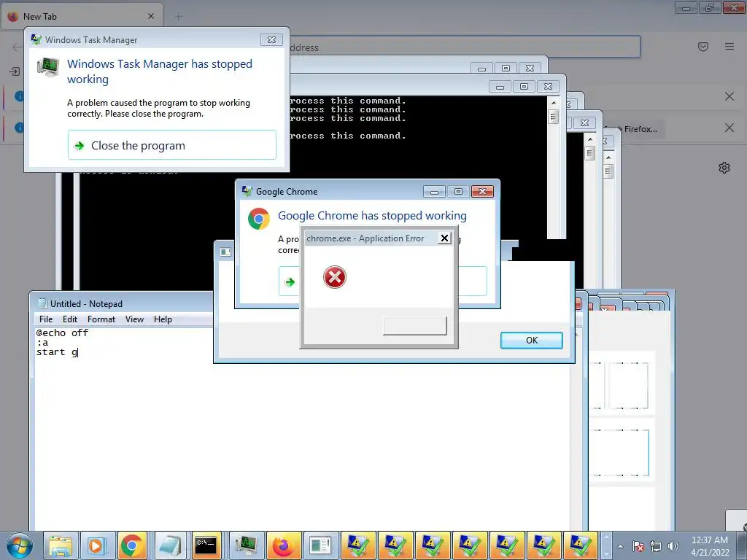The image size is (747, 560).
Task: Click the taskbar clock showing 12:37 AM
Action: point(710,545)
